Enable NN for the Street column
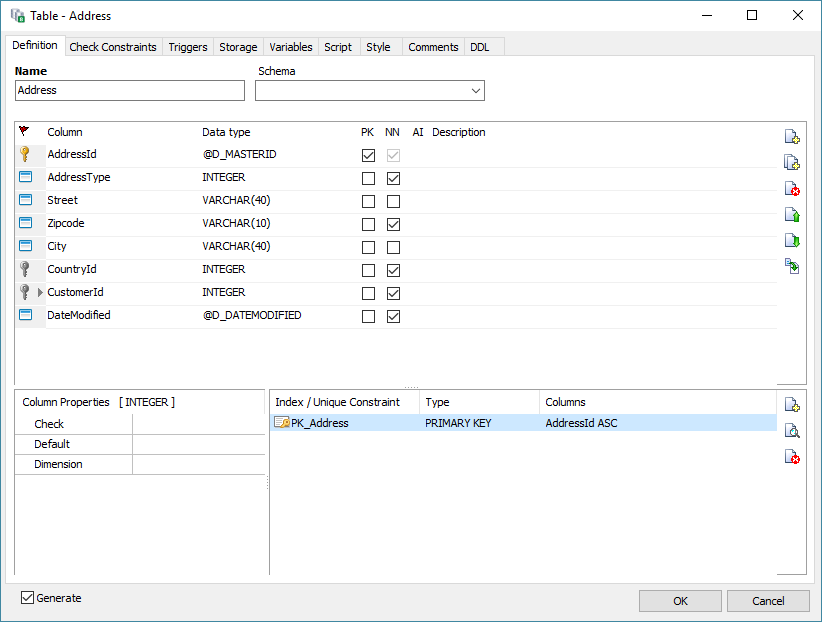This screenshot has height=622, width=822. [x=393, y=201]
